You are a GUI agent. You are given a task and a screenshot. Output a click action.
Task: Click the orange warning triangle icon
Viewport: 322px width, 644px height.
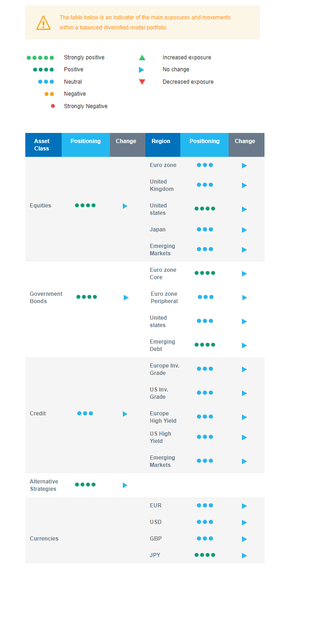(x=43, y=23)
